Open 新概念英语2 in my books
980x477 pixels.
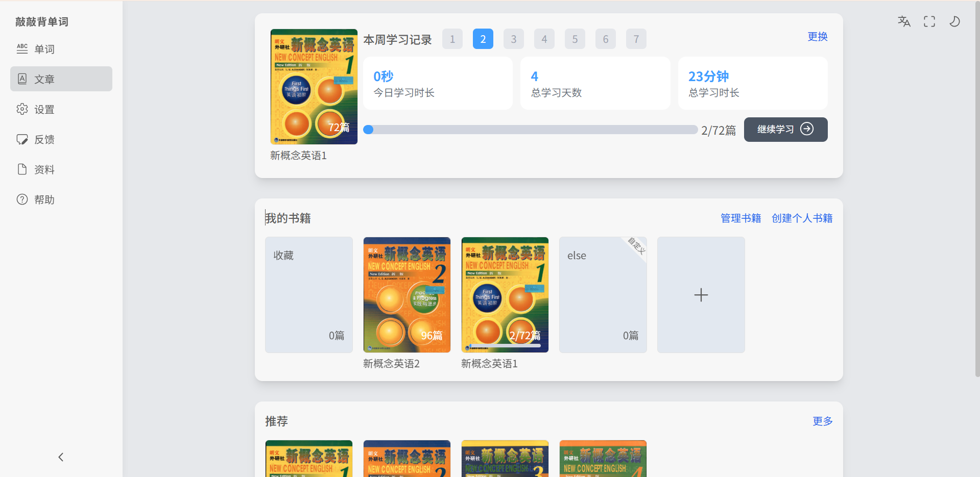point(407,295)
